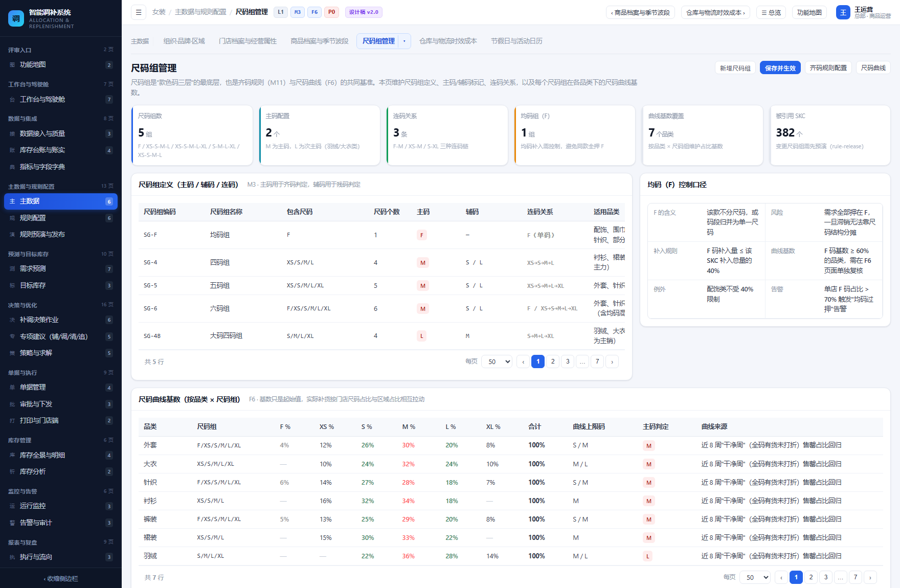900x588 pixels.
Task: Go to next page in 尺码组定义 pagination
Action: (612, 361)
